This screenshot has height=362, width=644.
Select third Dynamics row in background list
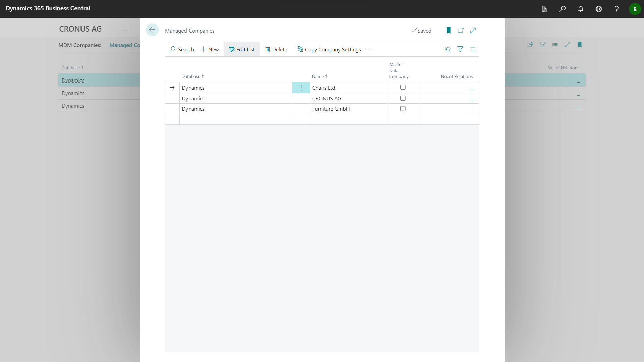99,106
